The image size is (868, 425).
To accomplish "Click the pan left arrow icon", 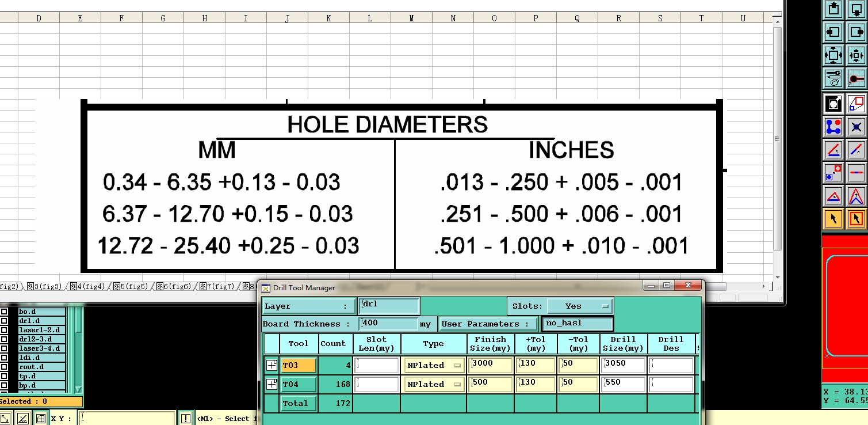I will click(833, 32).
